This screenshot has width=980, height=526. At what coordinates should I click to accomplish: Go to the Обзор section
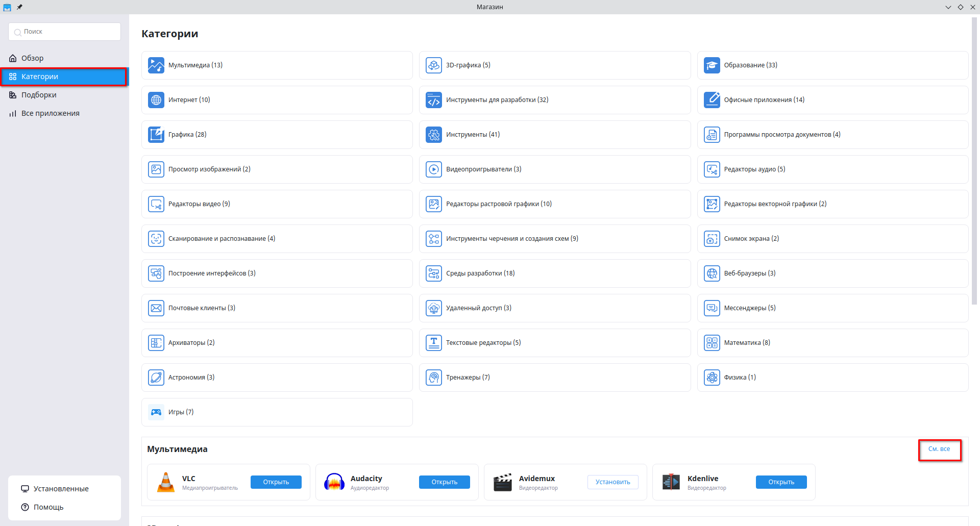click(x=32, y=58)
